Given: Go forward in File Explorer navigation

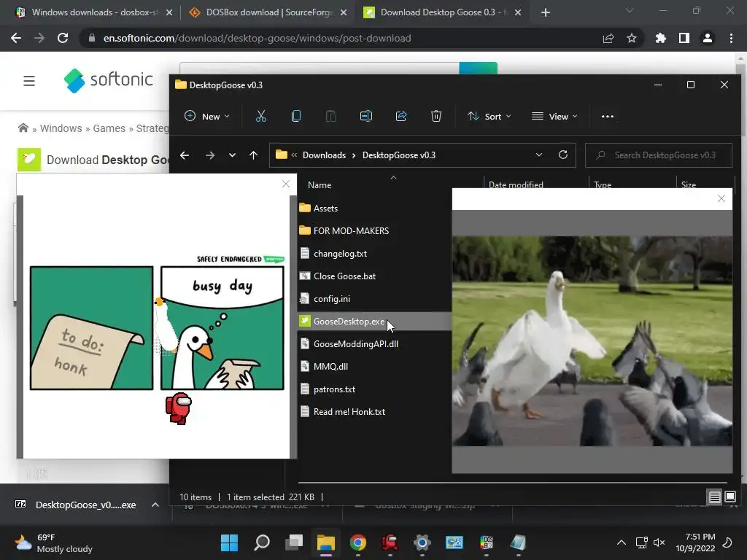Looking at the screenshot, I should point(209,155).
